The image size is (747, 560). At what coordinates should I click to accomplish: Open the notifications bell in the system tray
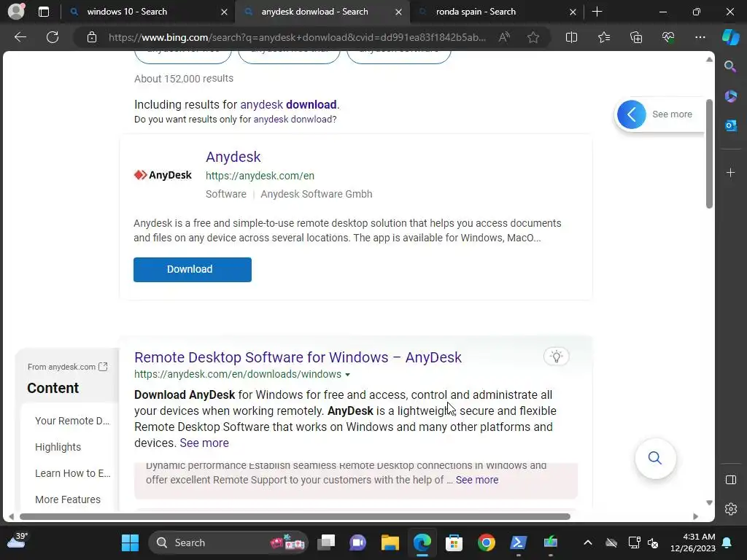pyautogui.click(x=727, y=542)
